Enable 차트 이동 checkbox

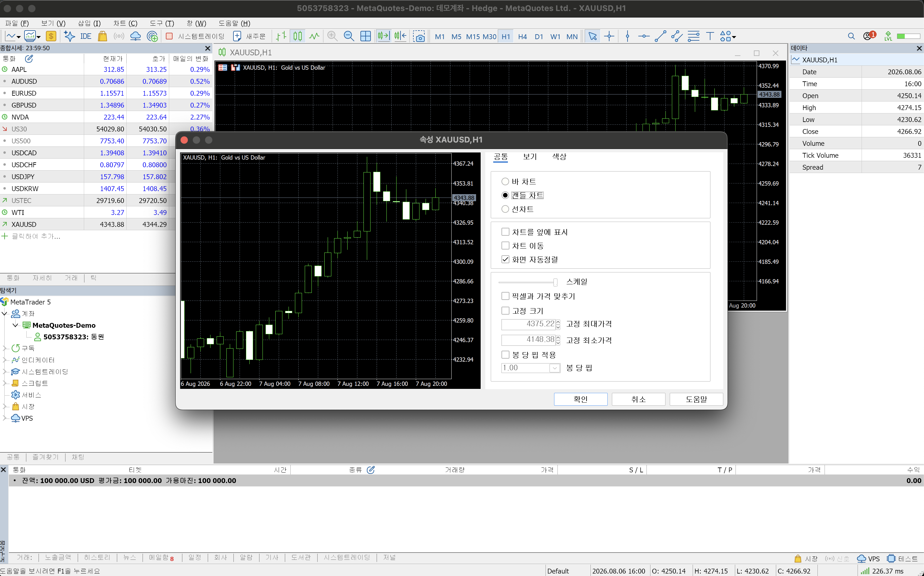tap(505, 246)
